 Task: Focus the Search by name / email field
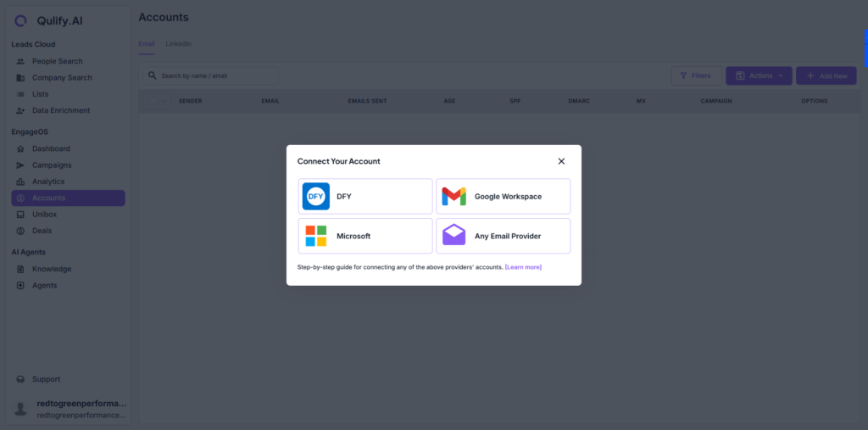point(211,76)
